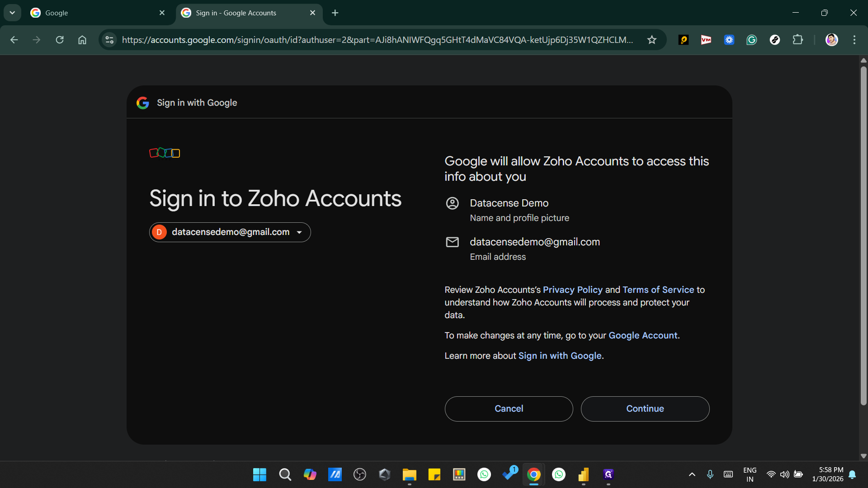Reload the current page

(x=59, y=40)
